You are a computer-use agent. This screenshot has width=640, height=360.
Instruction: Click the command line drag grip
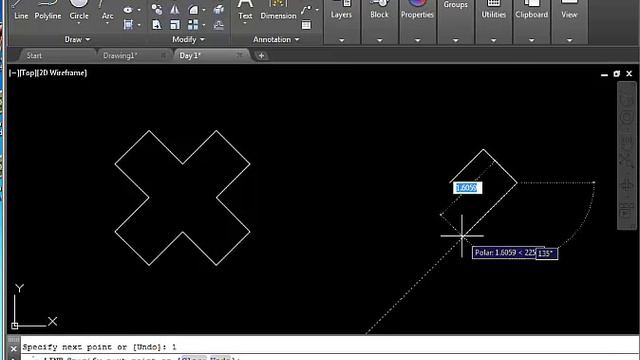13,340
